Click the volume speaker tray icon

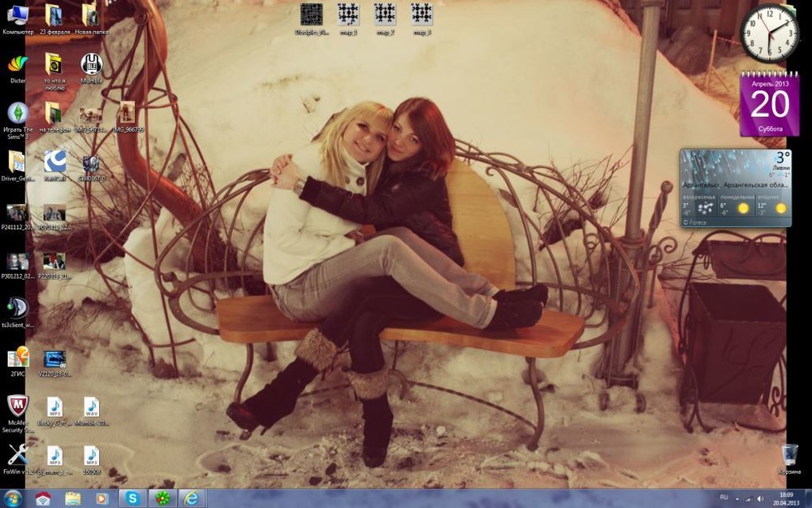(760, 497)
